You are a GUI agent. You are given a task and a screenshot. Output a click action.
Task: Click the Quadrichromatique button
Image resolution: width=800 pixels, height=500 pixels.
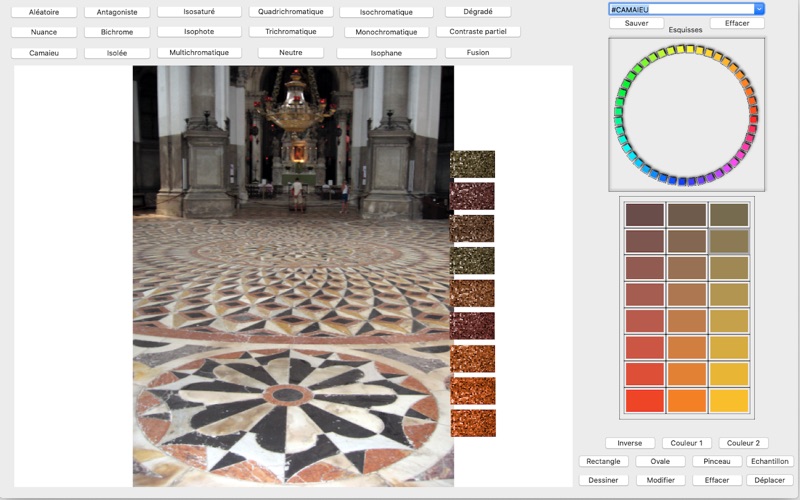(x=291, y=11)
